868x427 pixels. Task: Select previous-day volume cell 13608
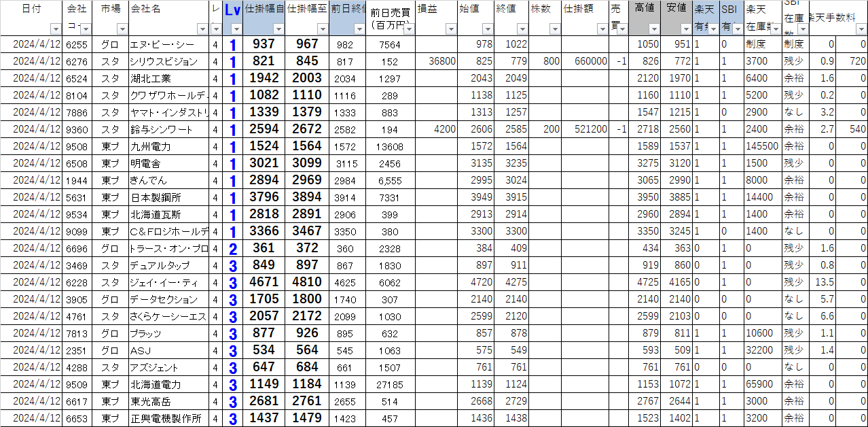(x=391, y=146)
